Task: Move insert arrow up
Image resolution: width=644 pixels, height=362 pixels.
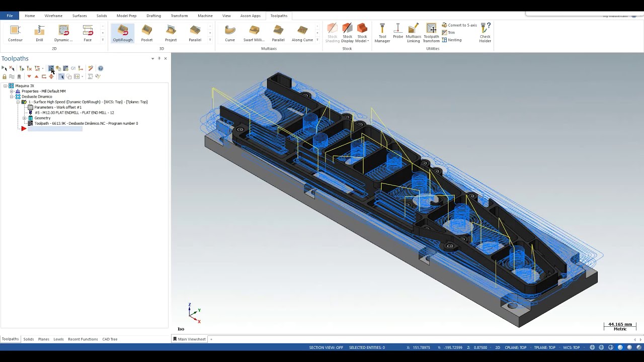Action: (x=36, y=76)
